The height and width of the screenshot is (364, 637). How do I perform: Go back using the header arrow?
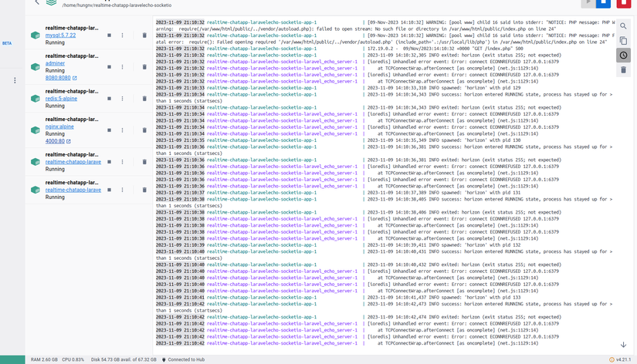37,2
